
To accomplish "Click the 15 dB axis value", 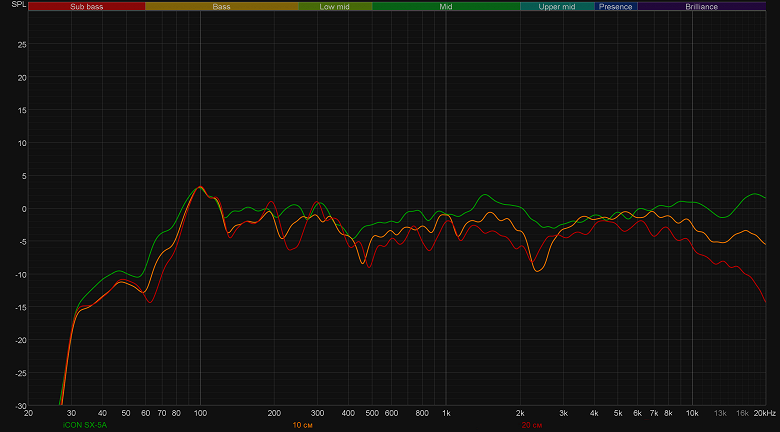I will point(22,110).
